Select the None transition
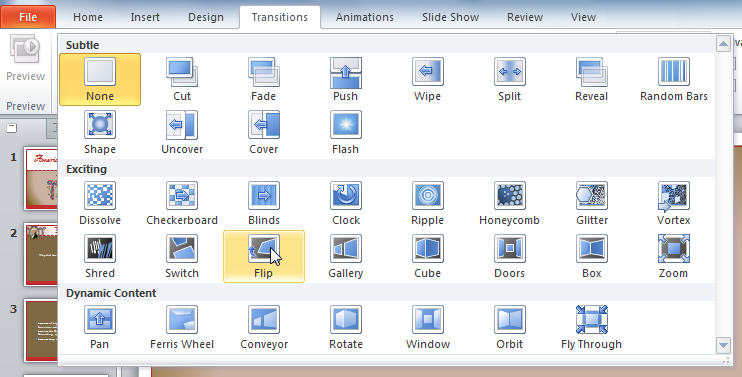The image size is (742, 377). pos(100,79)
